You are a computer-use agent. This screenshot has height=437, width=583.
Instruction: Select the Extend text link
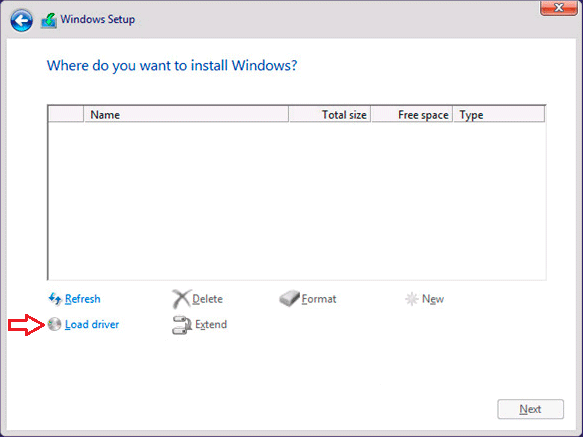(x=211, y=324)
